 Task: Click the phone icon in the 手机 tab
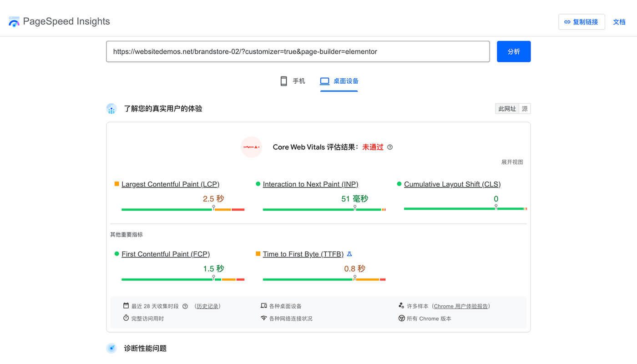click(x=283, y=81)
